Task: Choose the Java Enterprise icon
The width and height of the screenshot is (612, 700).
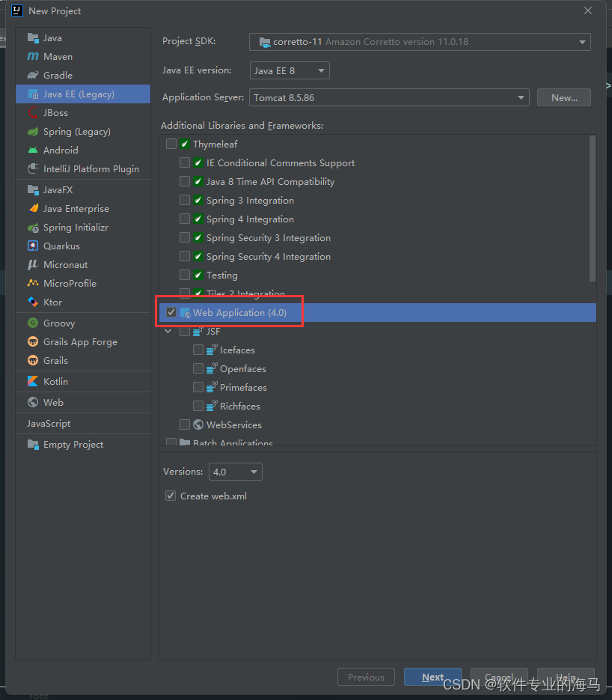Action: point(33,208)
